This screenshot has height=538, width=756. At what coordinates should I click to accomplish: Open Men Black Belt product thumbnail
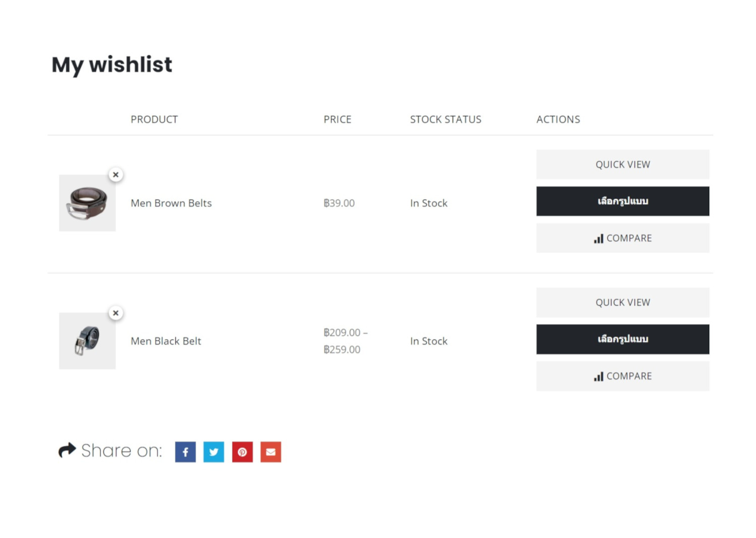tap(87, 341)
